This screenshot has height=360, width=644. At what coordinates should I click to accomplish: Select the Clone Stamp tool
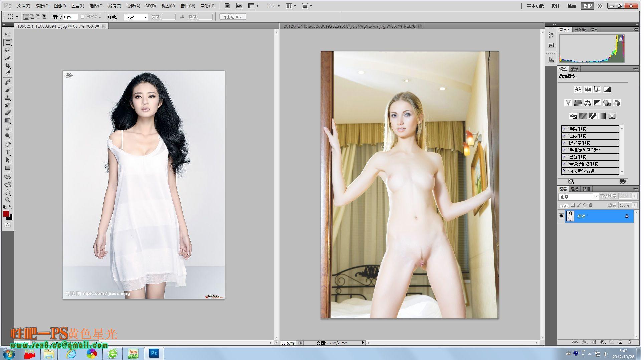(8, 97)
